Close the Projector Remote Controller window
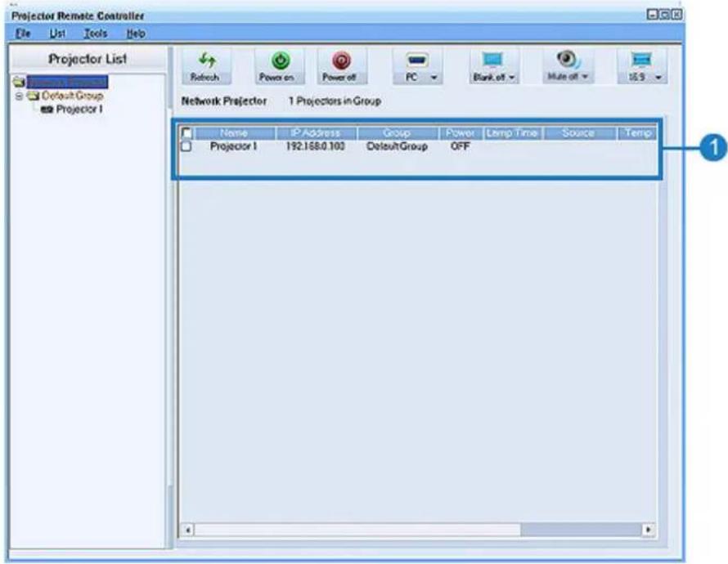 tap(677, 15)
